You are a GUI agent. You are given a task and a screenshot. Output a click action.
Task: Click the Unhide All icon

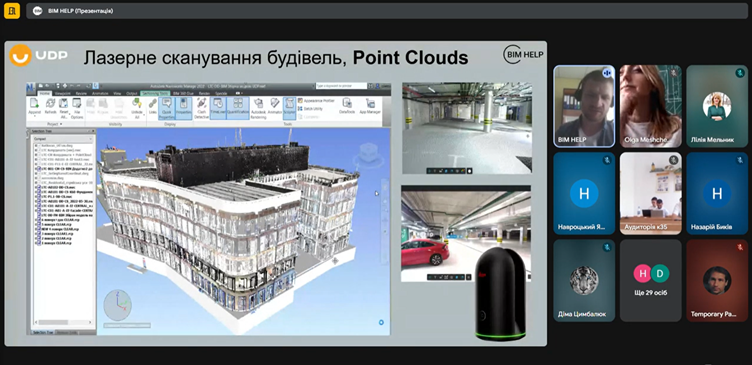pyautogui.click(x=137, y=104)
